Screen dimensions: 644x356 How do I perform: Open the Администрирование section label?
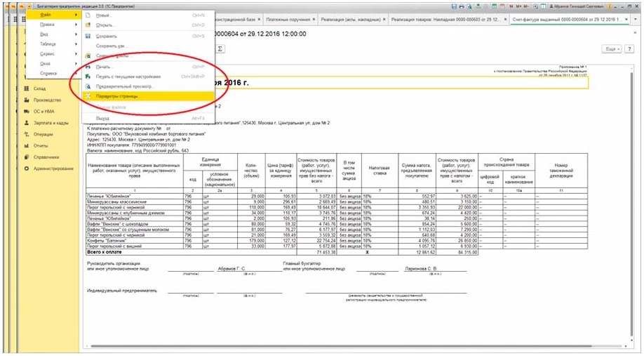tap(54, 169)
